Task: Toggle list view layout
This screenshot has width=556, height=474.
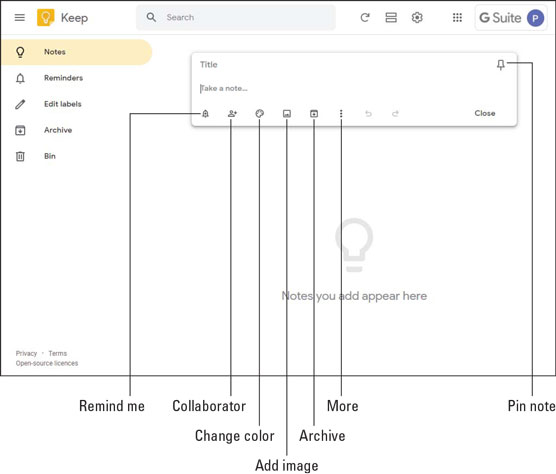Action: pyautogui.click(x=391, y=17)
